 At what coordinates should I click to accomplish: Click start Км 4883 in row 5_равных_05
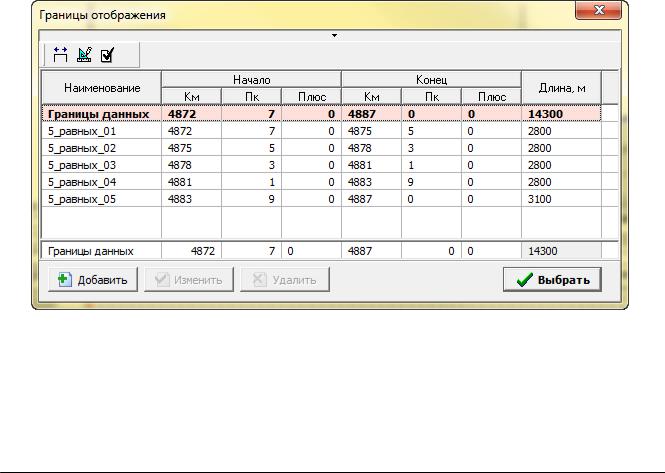(x=192, y=199)
